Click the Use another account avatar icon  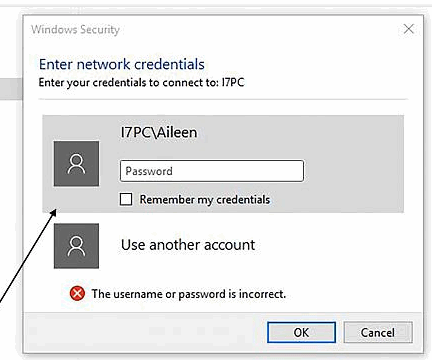coord(76,246)
